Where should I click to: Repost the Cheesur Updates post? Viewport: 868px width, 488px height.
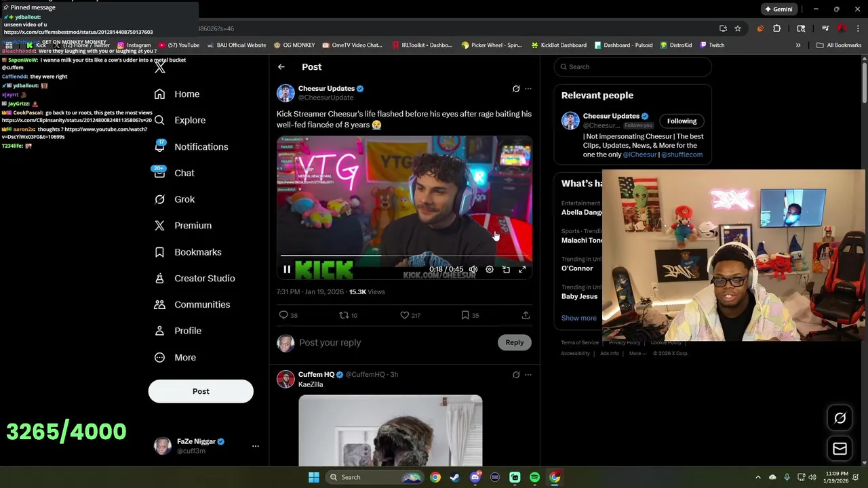pyautogui.click(x=349, y=315)
